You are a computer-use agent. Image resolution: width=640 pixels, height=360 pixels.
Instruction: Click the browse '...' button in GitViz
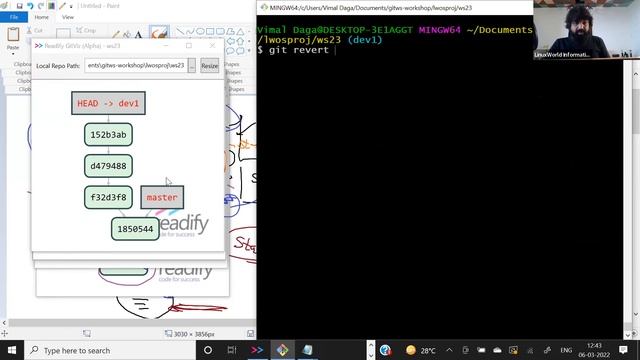click(x=192, y=65)
